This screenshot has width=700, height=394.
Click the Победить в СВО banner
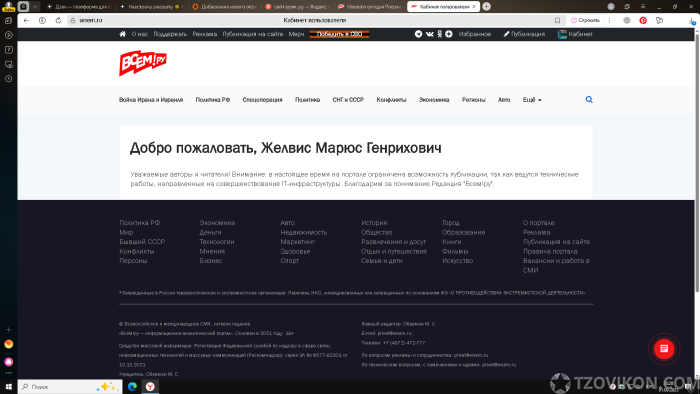coord(339,34)
